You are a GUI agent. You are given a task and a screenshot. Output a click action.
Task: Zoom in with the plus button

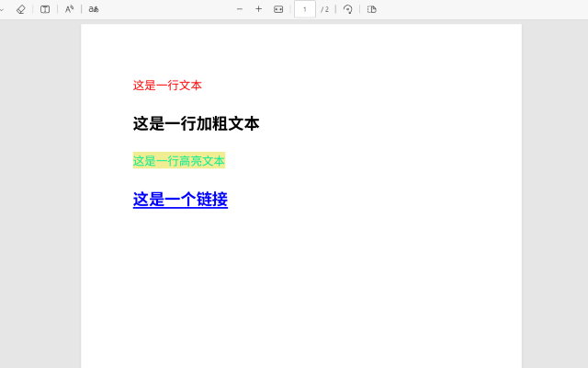point(259,9)
